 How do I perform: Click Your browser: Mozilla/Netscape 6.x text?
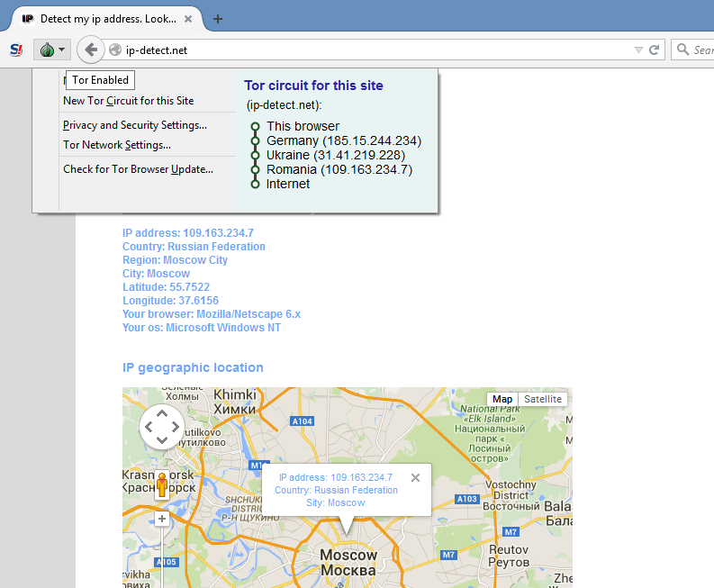point(212,314)
